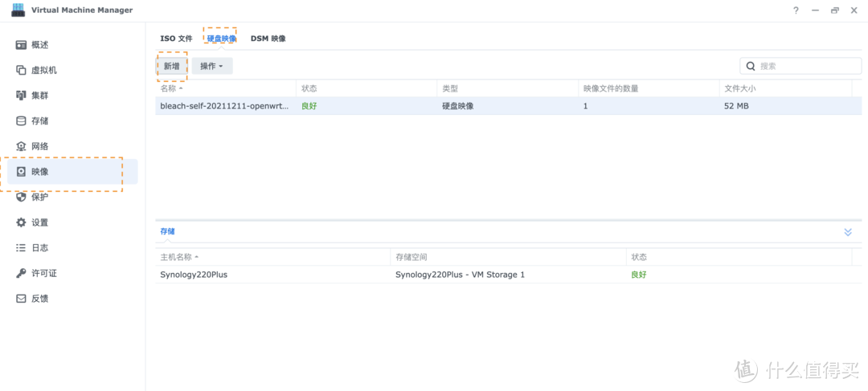
Task: Open the 网络 network sidebar icon
Action: [22, 146]
